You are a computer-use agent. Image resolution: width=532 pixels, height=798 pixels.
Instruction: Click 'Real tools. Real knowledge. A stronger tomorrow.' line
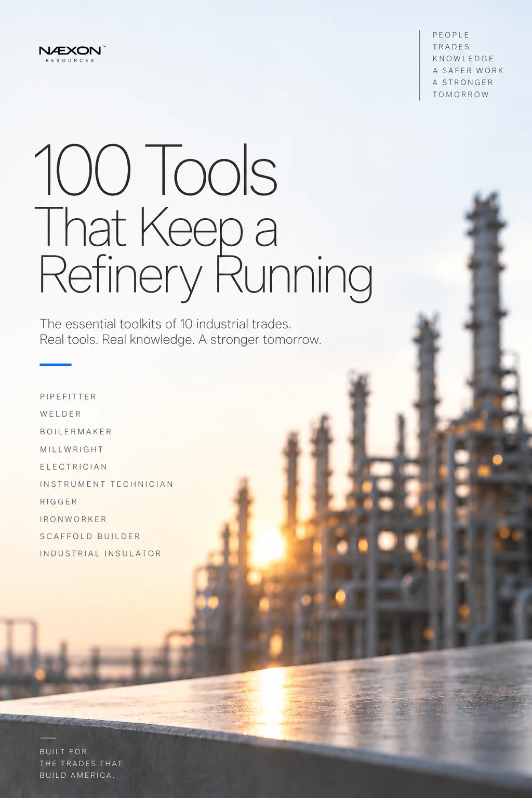pos(180,340)
